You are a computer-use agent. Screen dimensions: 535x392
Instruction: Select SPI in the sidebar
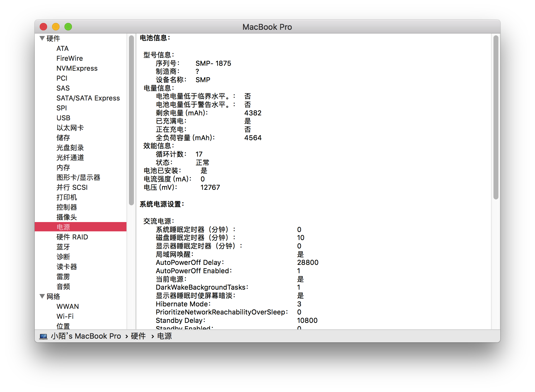(61, 108)
